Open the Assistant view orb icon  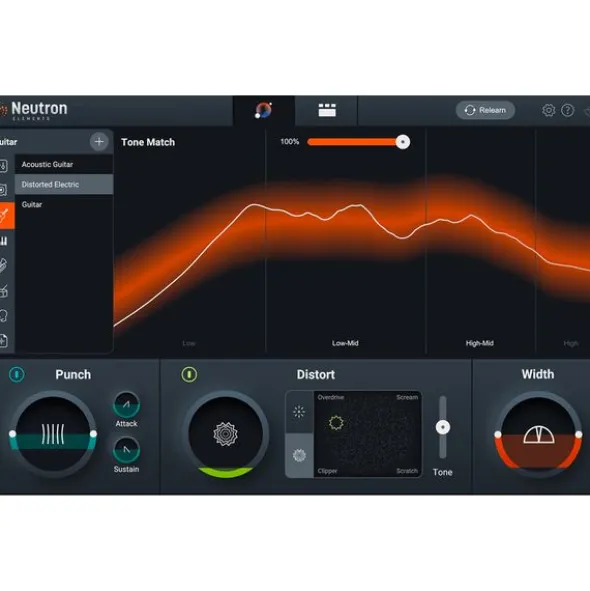[x=264, y=110]
